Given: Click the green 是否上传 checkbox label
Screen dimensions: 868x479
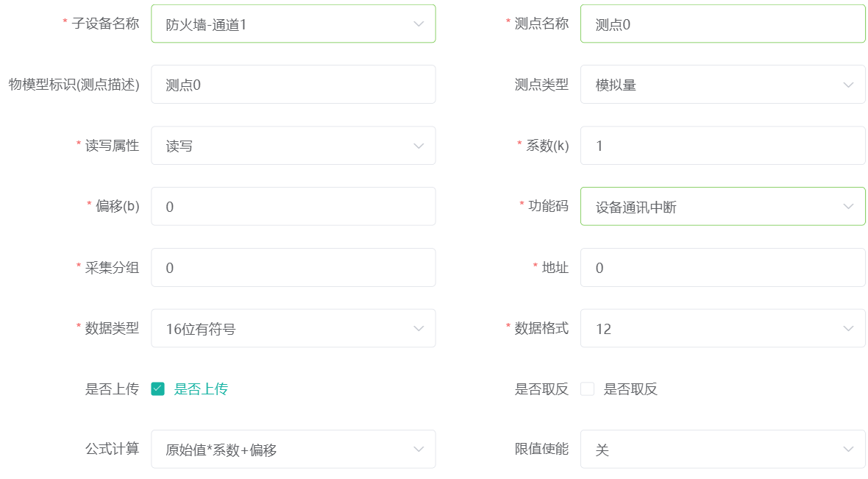Looking at the screenshot, I should pyautogui.click(x=201, y=388).
